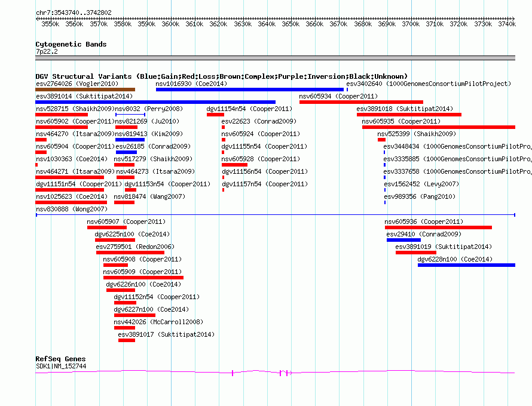
Task: Open nsv819413 (Kim2009) variant label
Action: (149, 134)
